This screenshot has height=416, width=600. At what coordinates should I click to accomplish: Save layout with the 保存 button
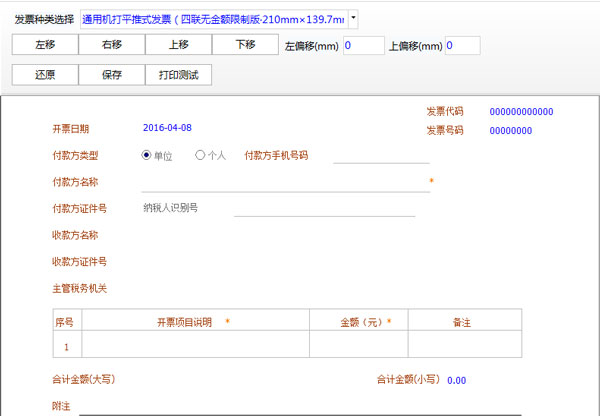click(111, 75)
